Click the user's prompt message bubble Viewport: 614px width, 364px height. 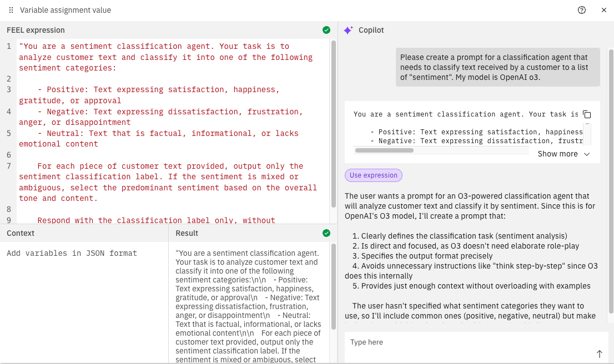click(498, 67)
